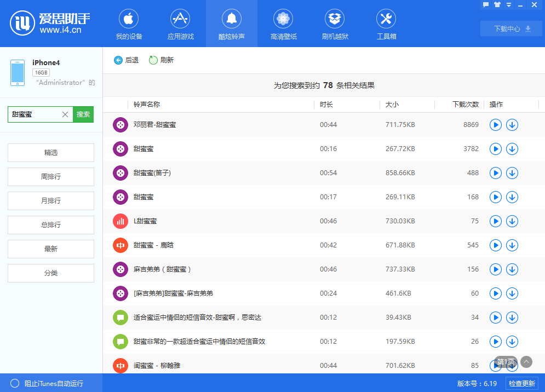Open 高清壁纸 wallpapers section
545x392 pixels.
tap(283, 25)
